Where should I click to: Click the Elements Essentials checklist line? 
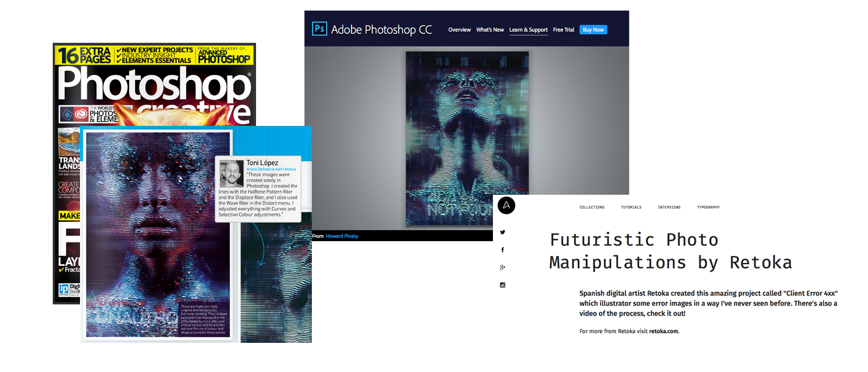[x=154, y=61]
